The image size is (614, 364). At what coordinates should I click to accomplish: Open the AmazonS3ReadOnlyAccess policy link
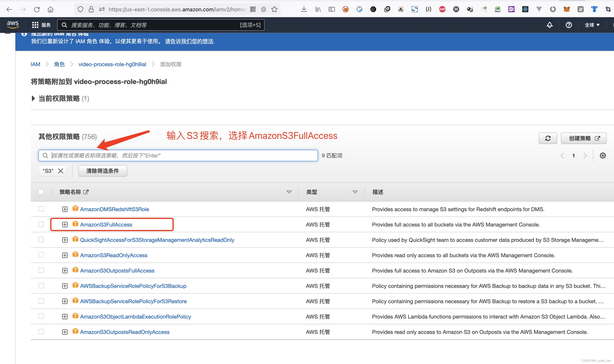click(114, 255)
